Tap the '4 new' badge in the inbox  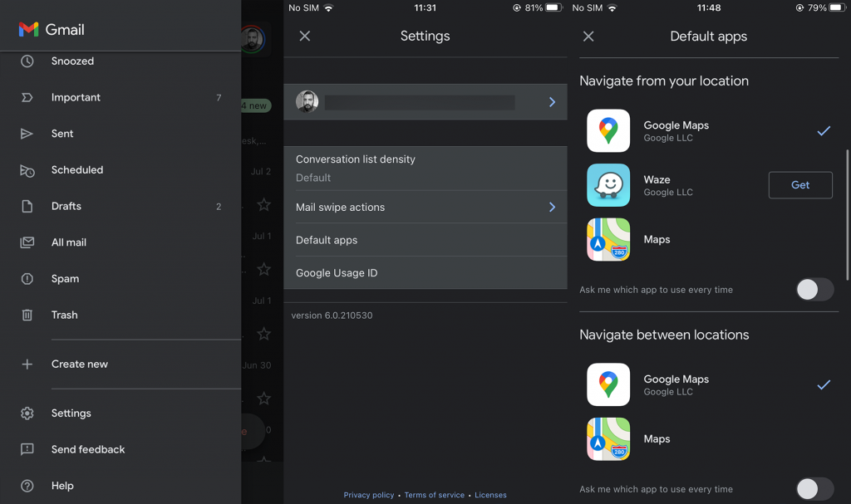pos(256,105)
